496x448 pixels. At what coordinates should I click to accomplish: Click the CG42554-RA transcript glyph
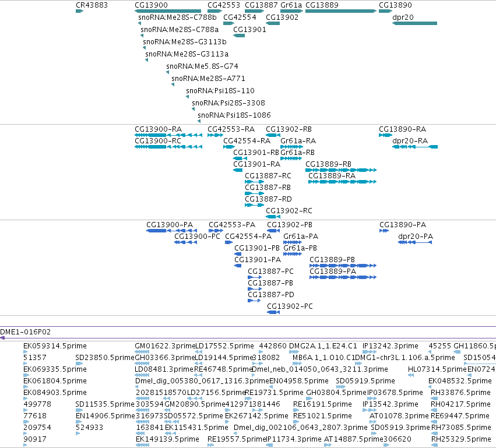pyautogui.click(x=229, y=147)
